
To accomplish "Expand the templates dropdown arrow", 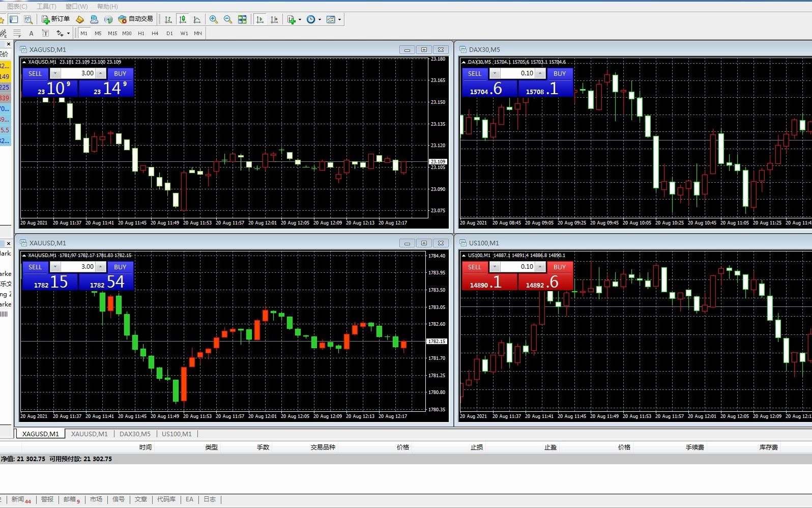I will point(339,19).
